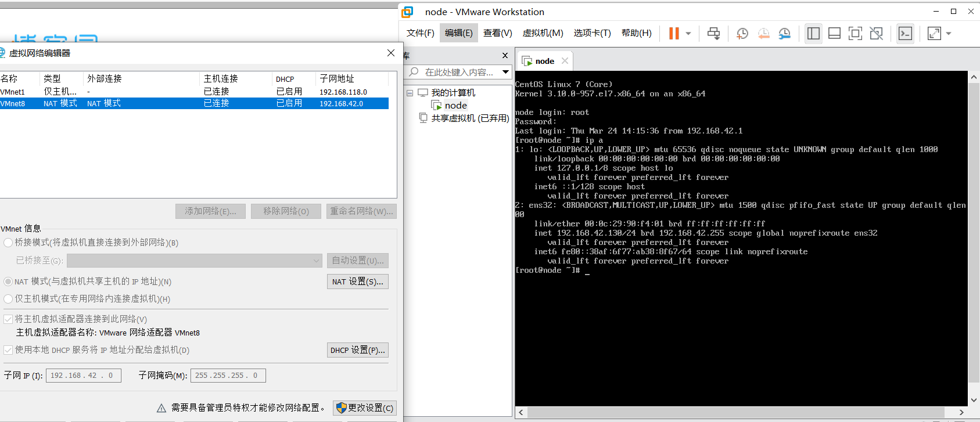This screenshot has width=980, height=422.
Task: Click the 名称 column header
Action: click(x=20, y=78)
